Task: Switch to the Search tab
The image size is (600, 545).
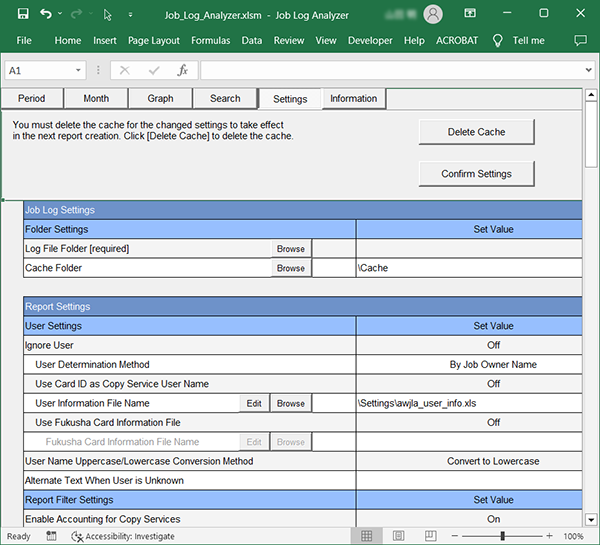Action: click(225, 98)
